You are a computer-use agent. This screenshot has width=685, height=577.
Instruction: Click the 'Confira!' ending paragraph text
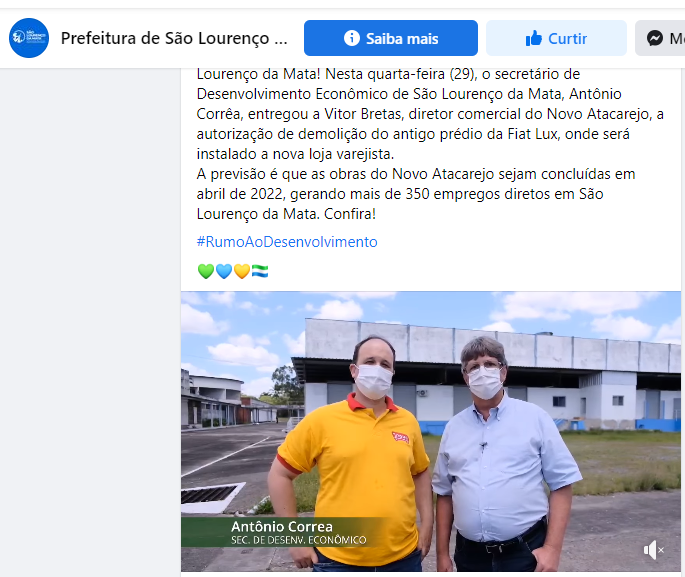click(x=349, y=214)
